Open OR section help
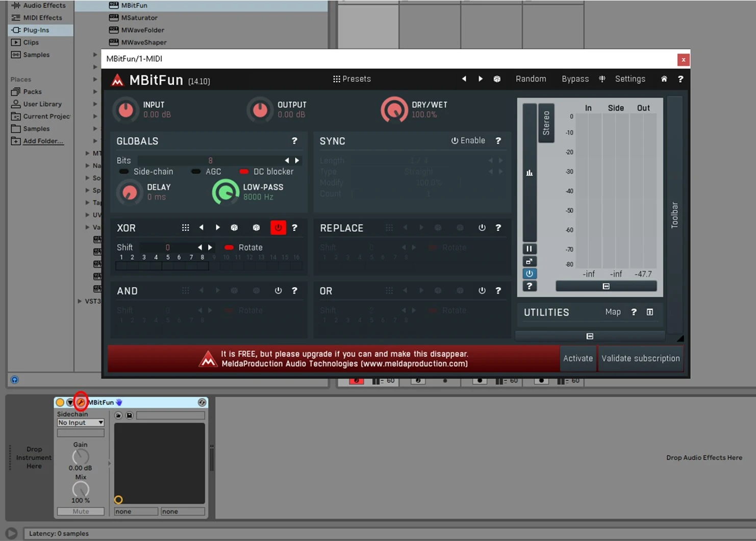 [498, 290]
